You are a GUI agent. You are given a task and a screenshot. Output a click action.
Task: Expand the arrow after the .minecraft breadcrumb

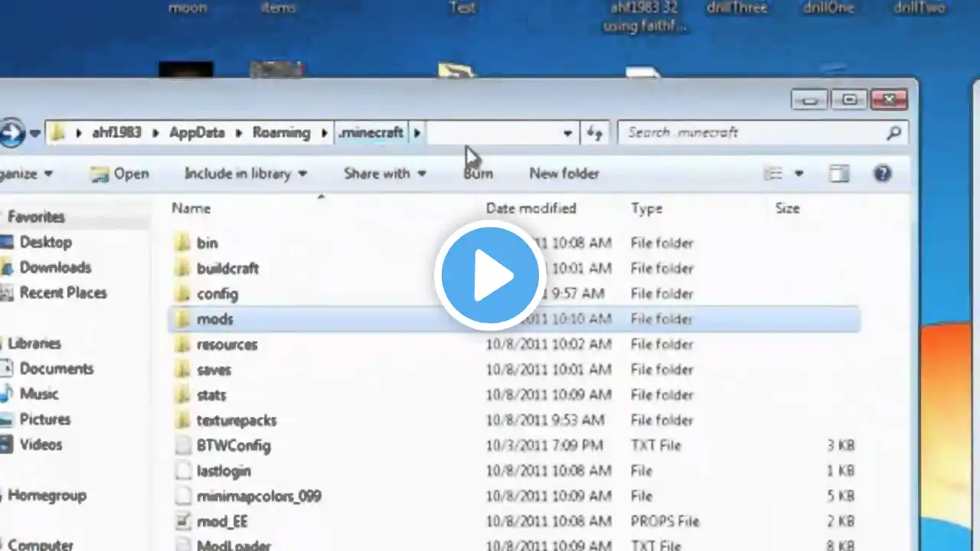[417, 132]
